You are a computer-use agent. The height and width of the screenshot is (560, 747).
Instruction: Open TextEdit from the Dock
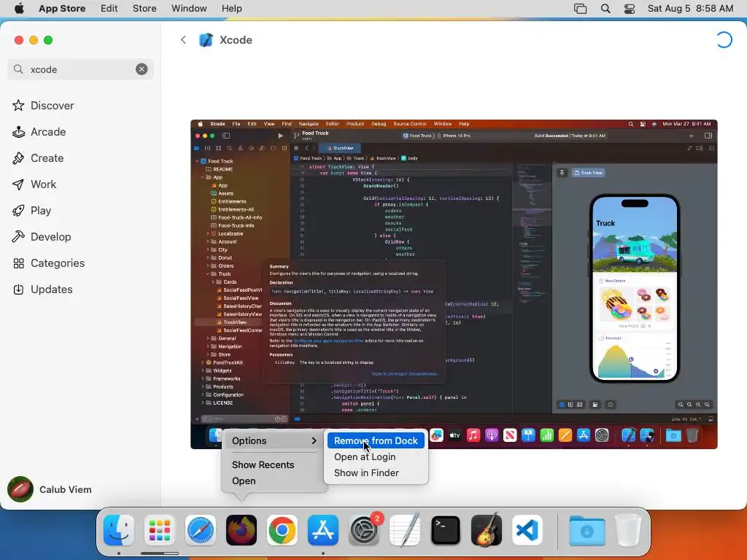tap(405, 530)
